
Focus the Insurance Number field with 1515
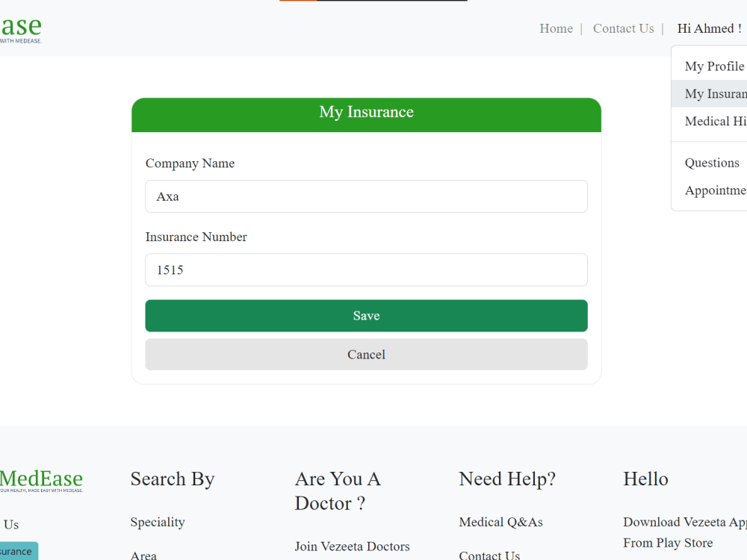pyautogui.click(x=366, y=270)
